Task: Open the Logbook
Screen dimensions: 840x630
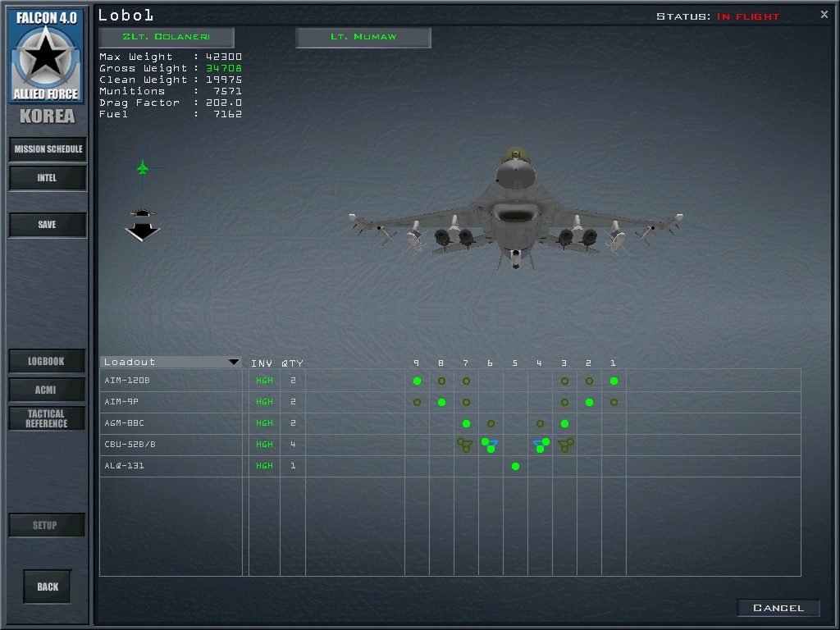Action: [47, 361]
